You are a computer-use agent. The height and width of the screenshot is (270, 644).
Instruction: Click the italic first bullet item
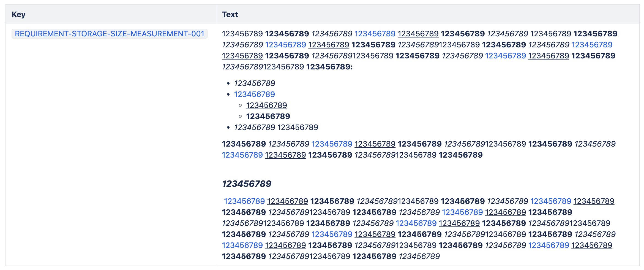point(254,83)
